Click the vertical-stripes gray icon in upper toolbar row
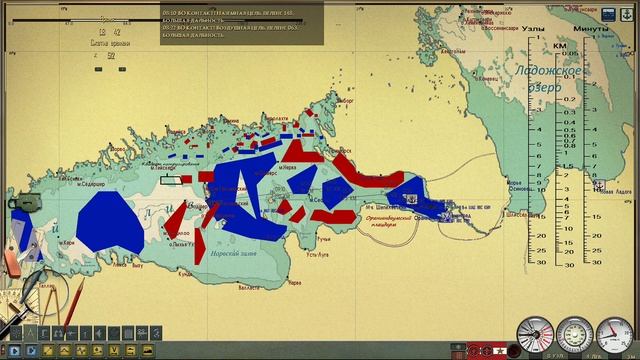The height and width of the screenshot is (360, 640). (x=128, y=333)
